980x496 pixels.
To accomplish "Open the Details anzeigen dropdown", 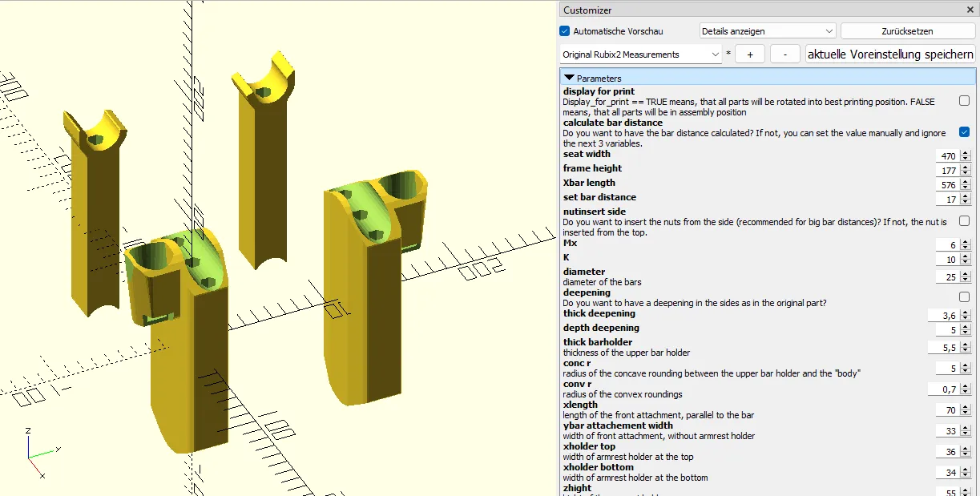I will click(x=768, y=31).
